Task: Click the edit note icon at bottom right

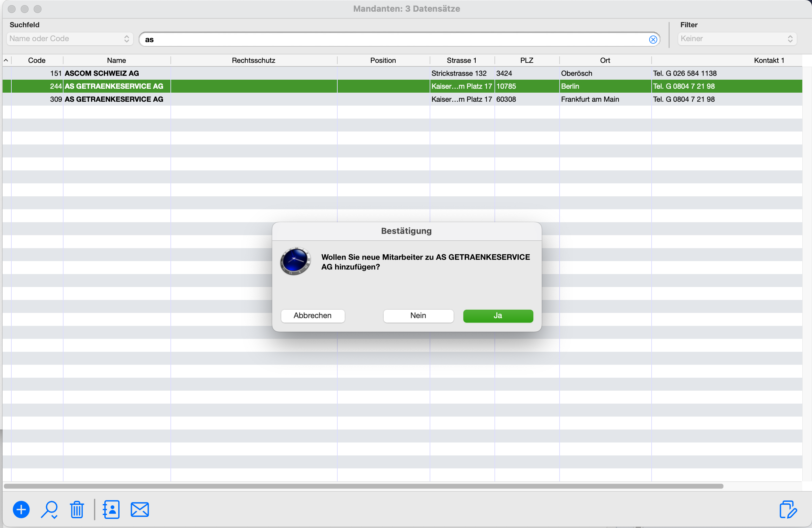Action: point(788,510)
